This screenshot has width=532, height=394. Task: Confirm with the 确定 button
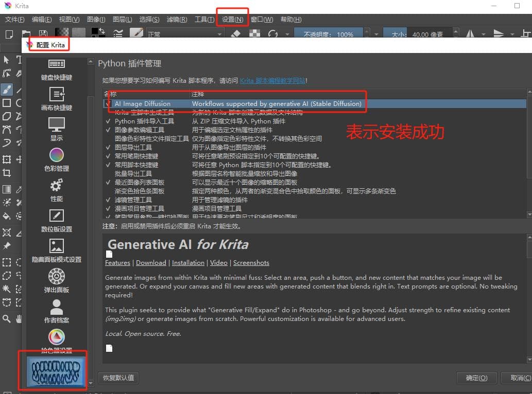click(476, 378)
